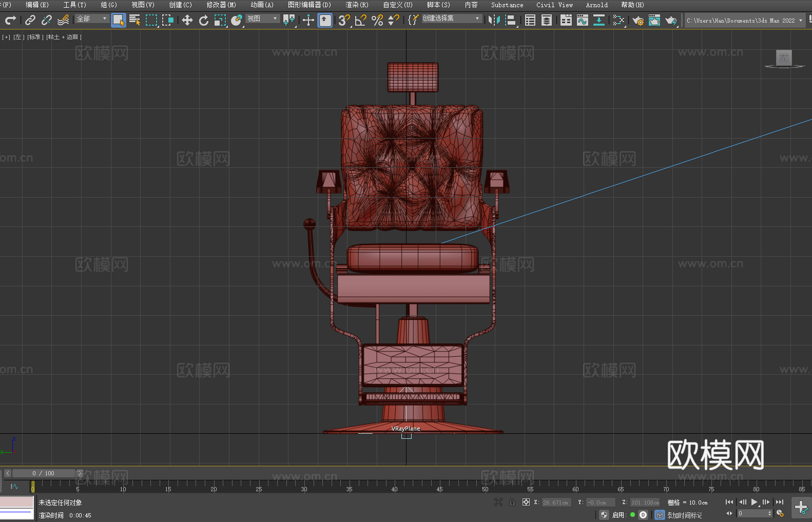Screen dimensions: 812x522
Task: Select the Move tool
Action: [187, 20]
